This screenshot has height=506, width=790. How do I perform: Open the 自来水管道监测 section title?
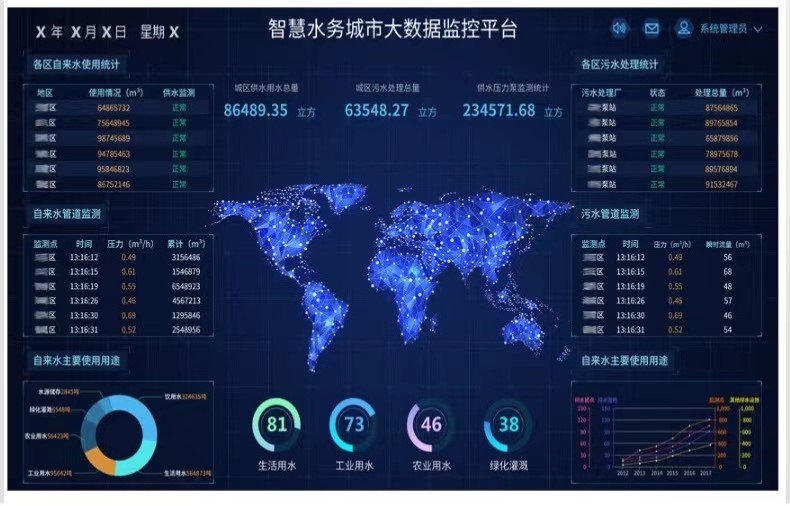click(x=67, y=213)
